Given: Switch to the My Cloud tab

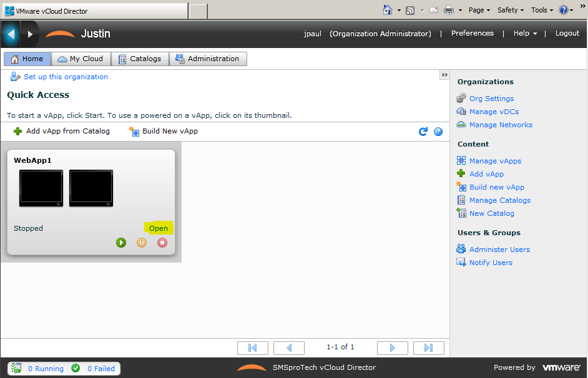Looking at the screenshot, I should pos(81,59).
